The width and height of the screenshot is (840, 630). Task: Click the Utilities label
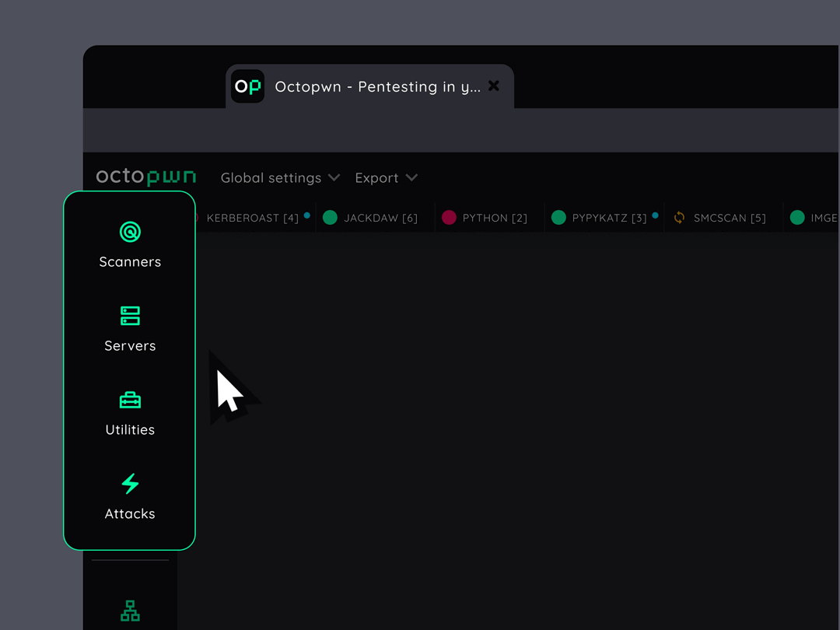click(x=130, y=429)
